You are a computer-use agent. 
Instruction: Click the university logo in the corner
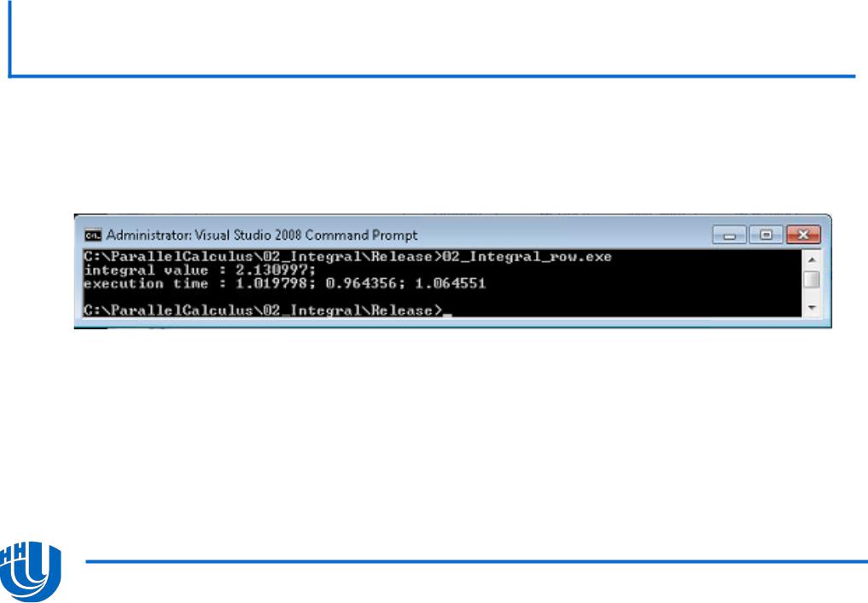coord(30,571)
